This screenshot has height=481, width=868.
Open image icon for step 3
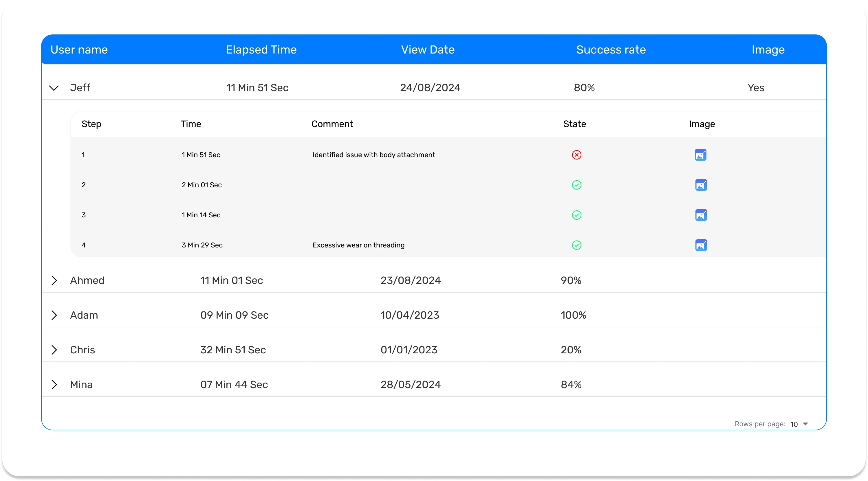click(701, 215)
